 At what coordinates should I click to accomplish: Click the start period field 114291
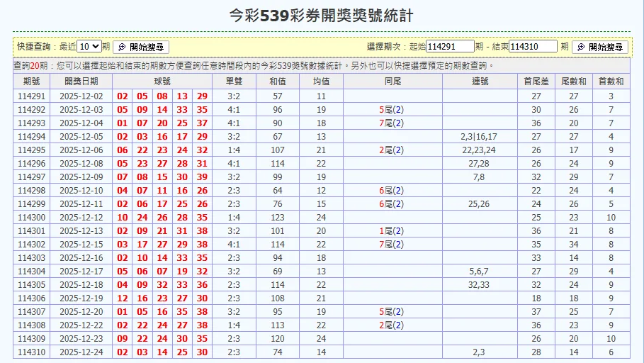[450, 46]
